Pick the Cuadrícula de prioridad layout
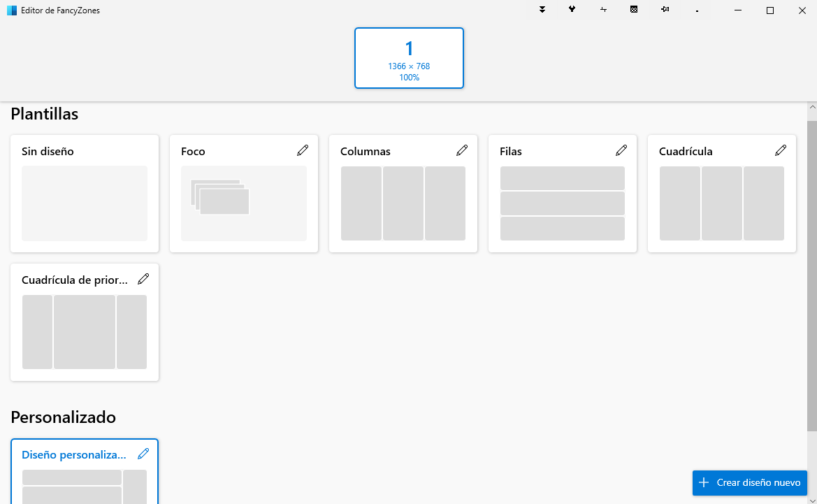Screen dimensions: 817x504 pyautogui.click(x=85, y=331)
